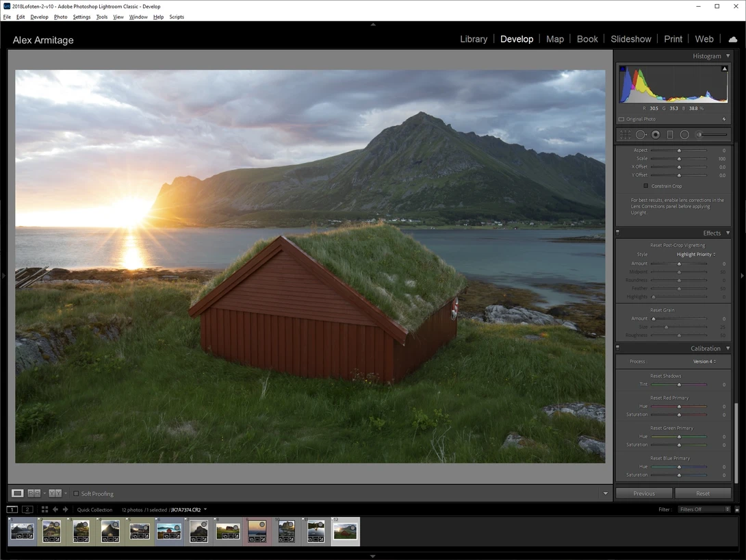Screen dimensions: 746x560
Task: Pick the Radial Filter tool
Action: coord(684,135)
